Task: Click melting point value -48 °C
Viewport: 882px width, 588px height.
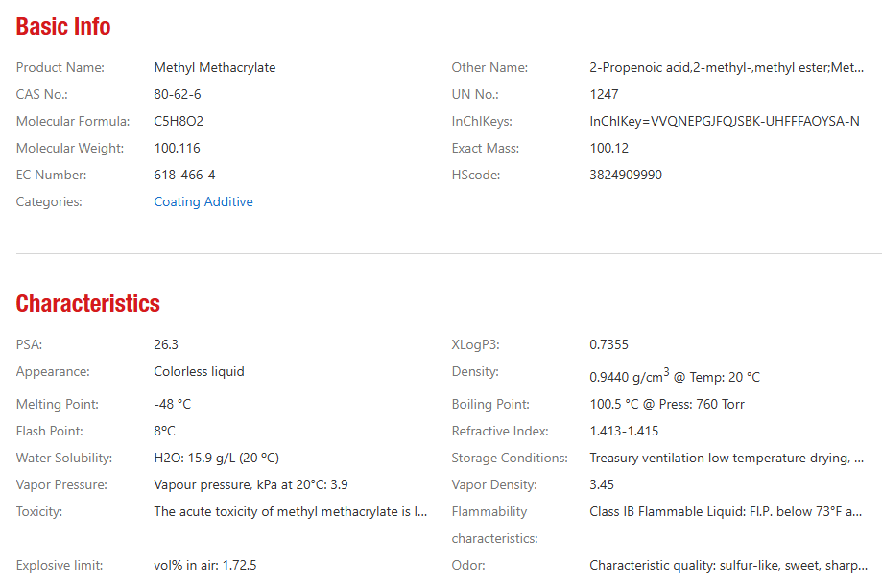Action: pos(172,404)
